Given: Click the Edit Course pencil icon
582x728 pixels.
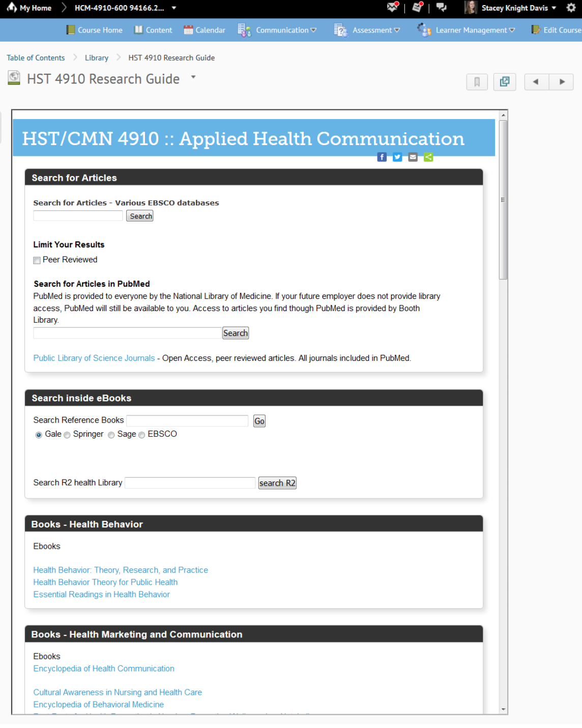Looking at the screenshot, I should 536,30.
